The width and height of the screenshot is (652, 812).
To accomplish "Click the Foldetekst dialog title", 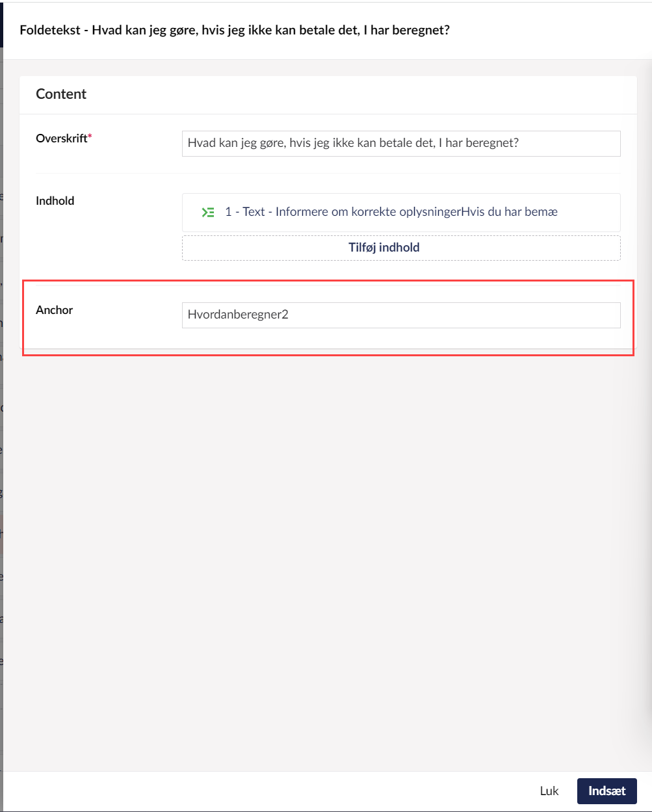I will [x=235, y=31].
